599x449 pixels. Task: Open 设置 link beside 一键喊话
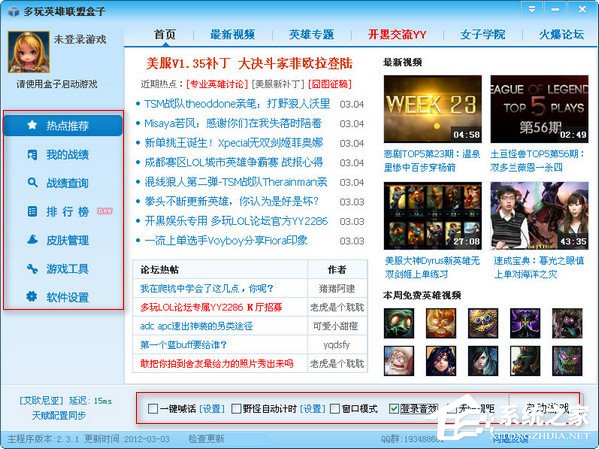pyautogui.click(x=212, y=409)
